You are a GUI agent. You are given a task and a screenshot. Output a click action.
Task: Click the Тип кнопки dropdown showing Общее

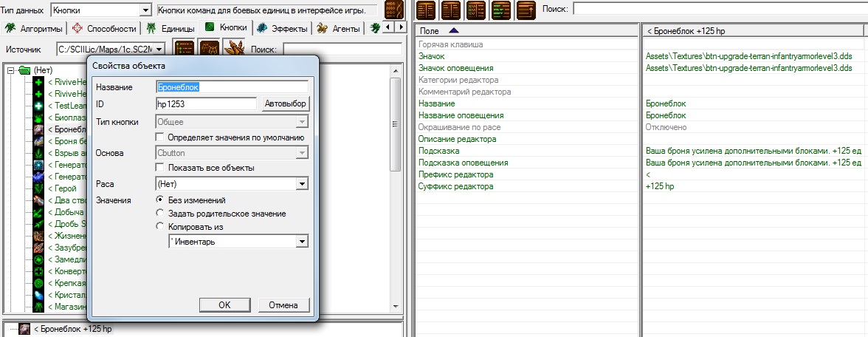point(232,122)
